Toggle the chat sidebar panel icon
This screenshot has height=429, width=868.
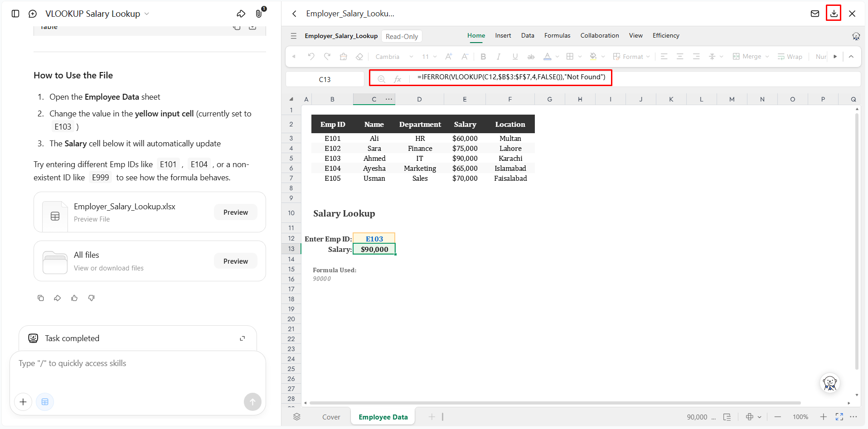coord(15,14)
